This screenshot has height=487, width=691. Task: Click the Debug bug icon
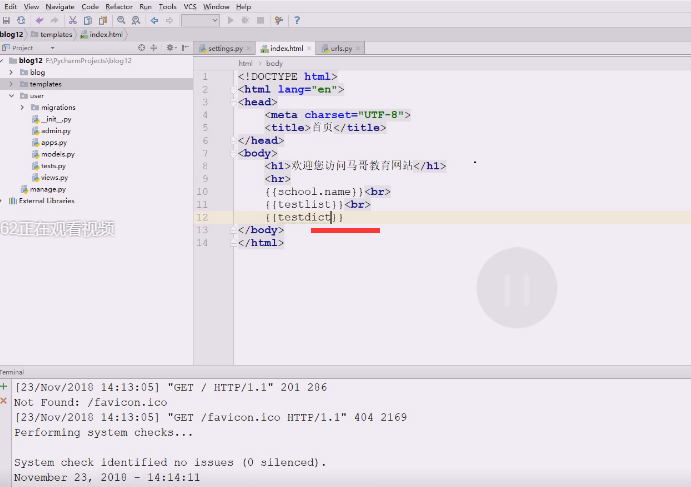coord(245,20)
